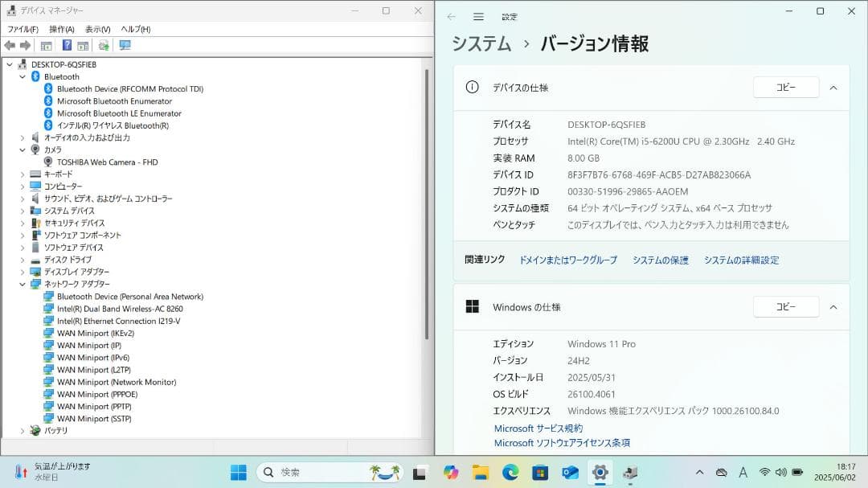Scan for hardware changes in Device Manager
868x488 pixels.
103,45
